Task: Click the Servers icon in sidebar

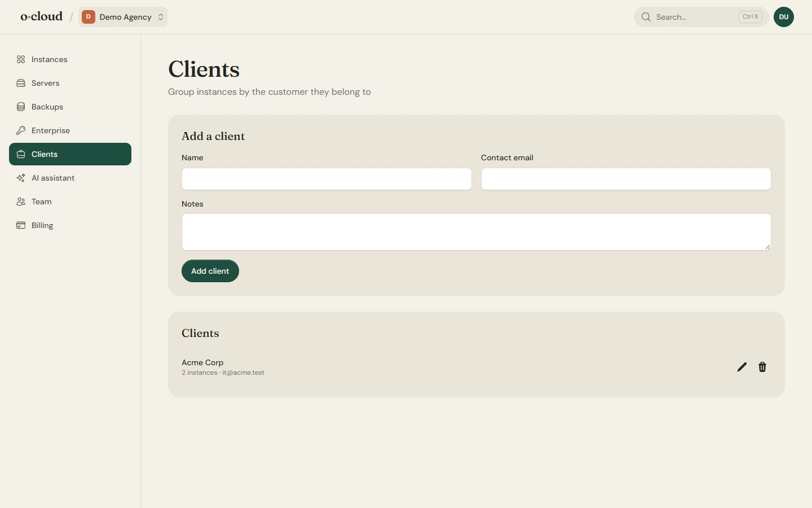Action: [x=21, y=83]
